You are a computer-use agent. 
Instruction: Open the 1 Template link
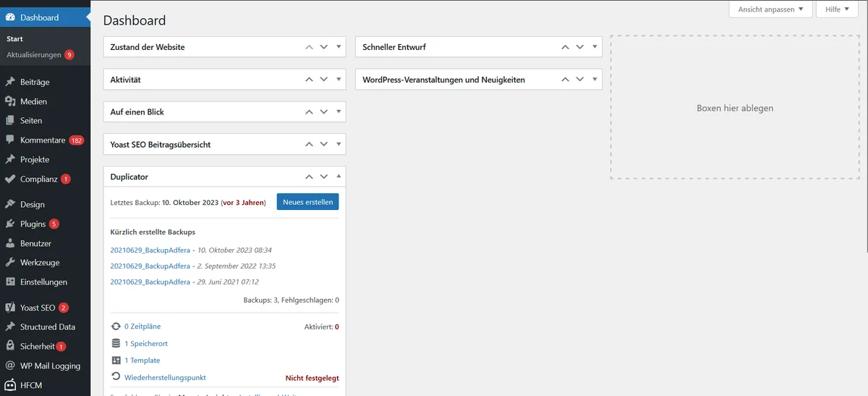pyautogui.click(x=142, y=361)
